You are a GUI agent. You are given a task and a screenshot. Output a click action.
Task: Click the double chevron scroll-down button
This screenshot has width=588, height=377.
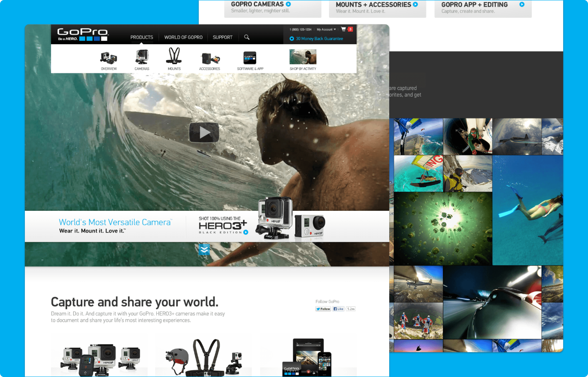(x=204, y=250)
